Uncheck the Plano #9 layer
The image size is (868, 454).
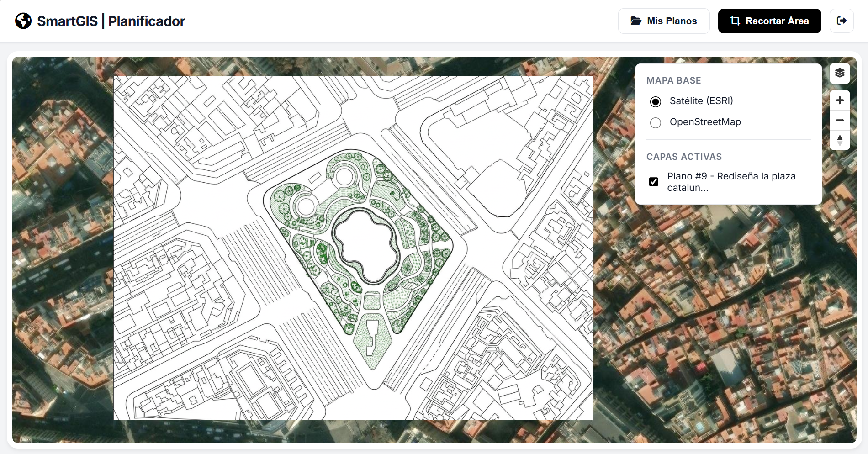(x=654, y=181)
